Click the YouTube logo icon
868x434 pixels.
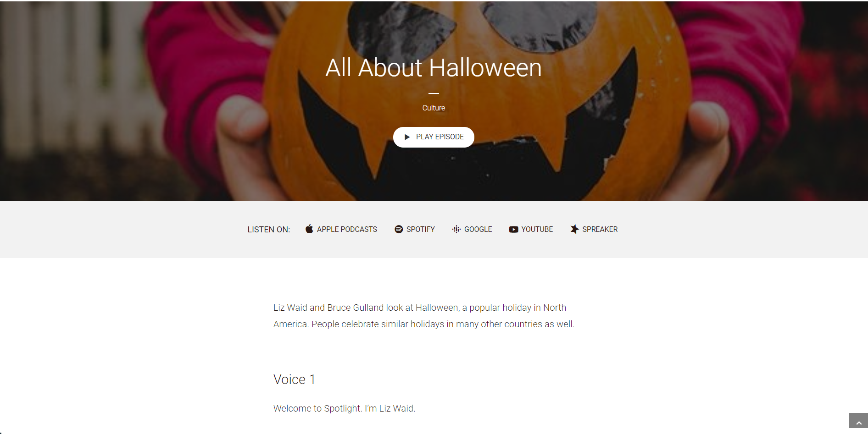pyautogui.click(x=513, y=229)
